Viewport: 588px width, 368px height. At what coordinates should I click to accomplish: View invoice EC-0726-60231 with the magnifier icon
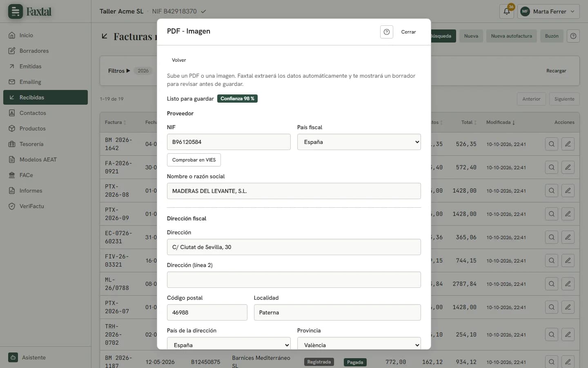pyautogui.click(x=552, y=237)
